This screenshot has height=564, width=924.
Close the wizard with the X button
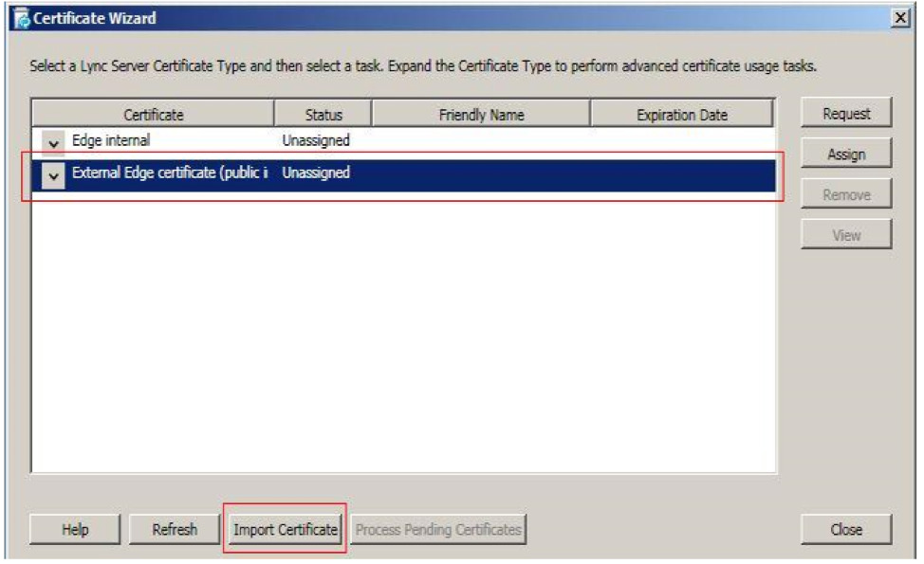900,18
